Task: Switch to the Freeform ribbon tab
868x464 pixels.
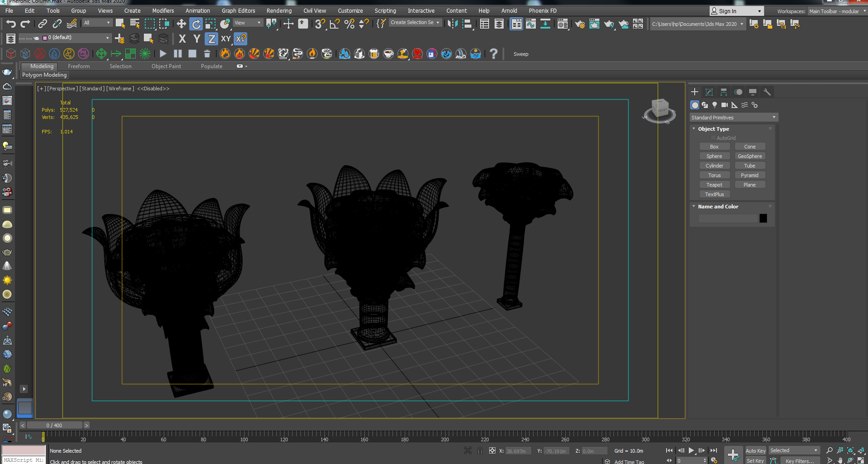Action: [79, 66]
